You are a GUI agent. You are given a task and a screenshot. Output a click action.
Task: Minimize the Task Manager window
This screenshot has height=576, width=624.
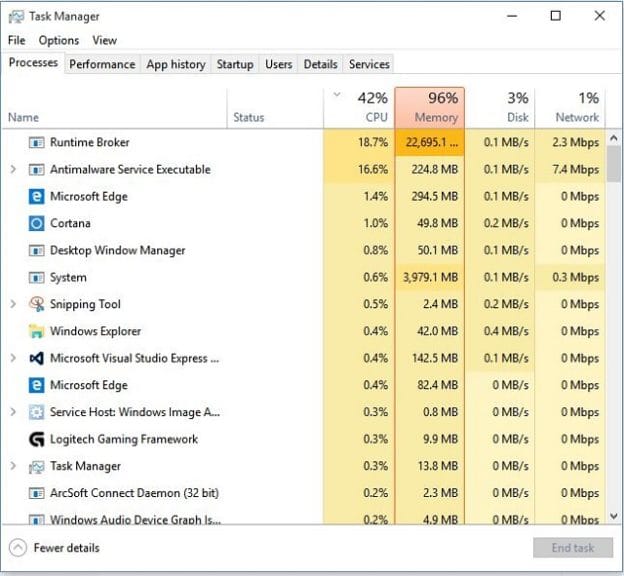512,16
